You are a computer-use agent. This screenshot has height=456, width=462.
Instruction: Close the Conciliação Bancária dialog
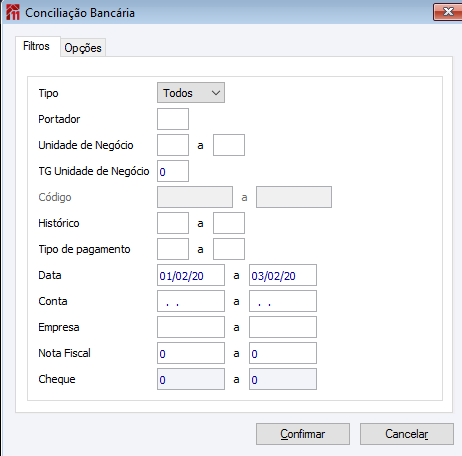(448, 12)
